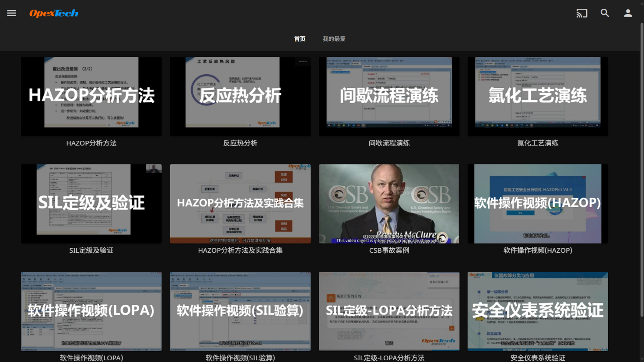Image resolution: width=644 pixels, height=362 pixels.
Task: Open SIL定级-LOPA分析方法 thumbnail
Action: coord(389,311)
